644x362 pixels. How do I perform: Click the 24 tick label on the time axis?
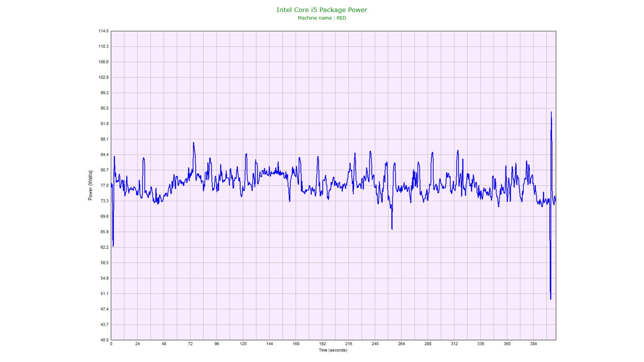[x=138, y=344]
